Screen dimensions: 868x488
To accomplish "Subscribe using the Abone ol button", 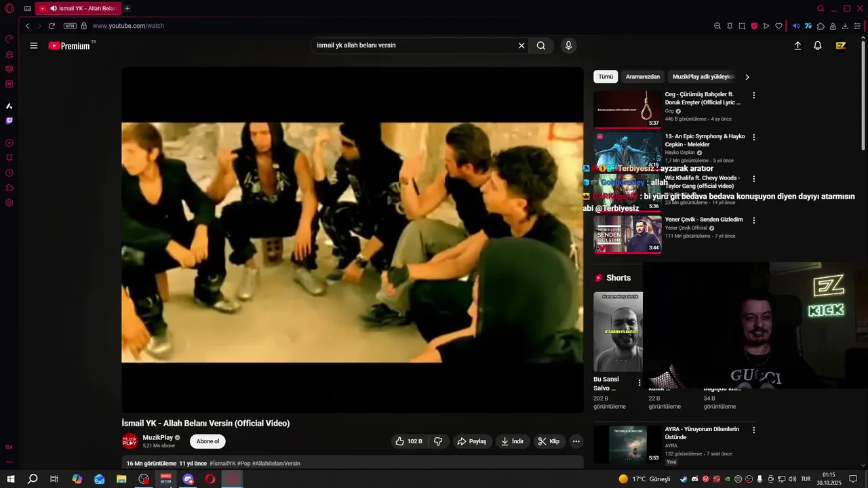I will pos(208,441).
